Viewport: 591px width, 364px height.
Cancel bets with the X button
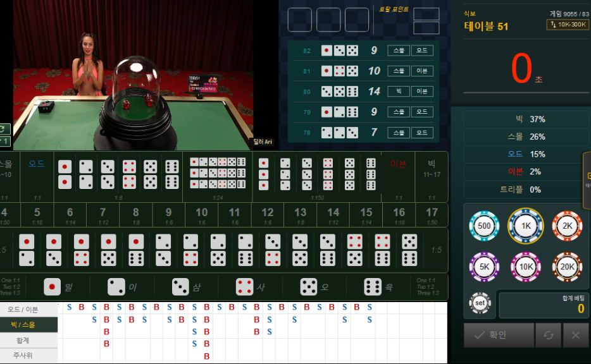pyautogui.click(x=575, y=335)
